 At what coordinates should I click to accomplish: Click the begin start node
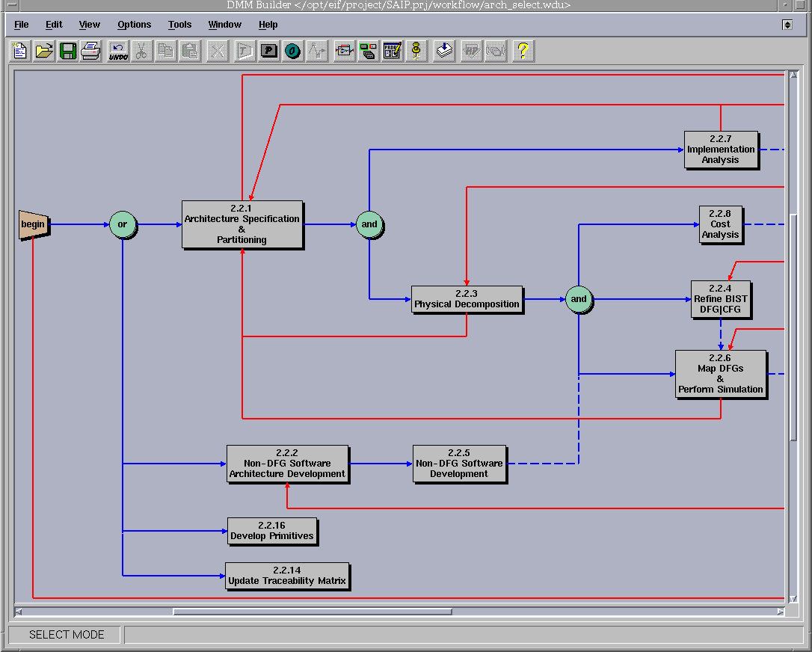coord(34,224)
